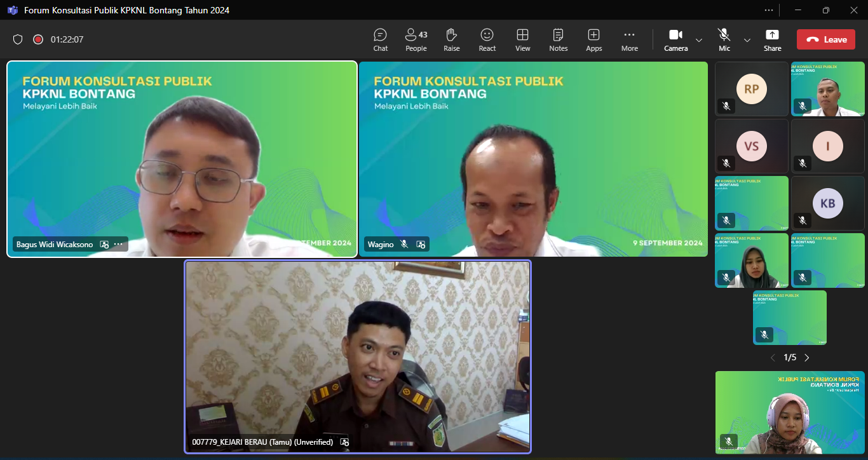The image size is (868, 460).
Task: Toggle the Camera on or off
Action: (x=676, y=40)
